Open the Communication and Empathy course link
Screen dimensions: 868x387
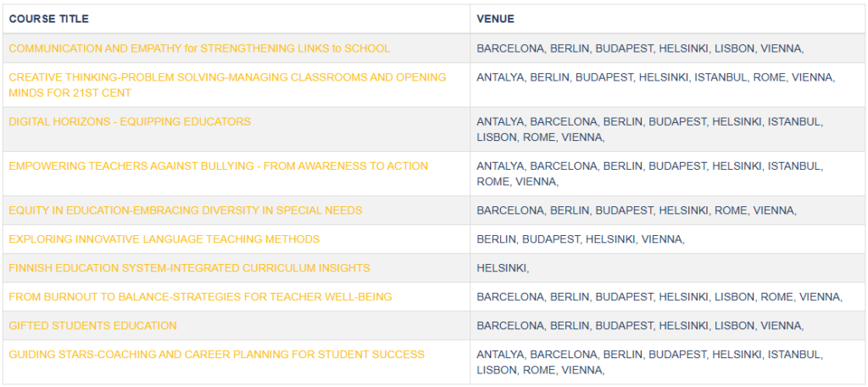click(x=199, y=48)
